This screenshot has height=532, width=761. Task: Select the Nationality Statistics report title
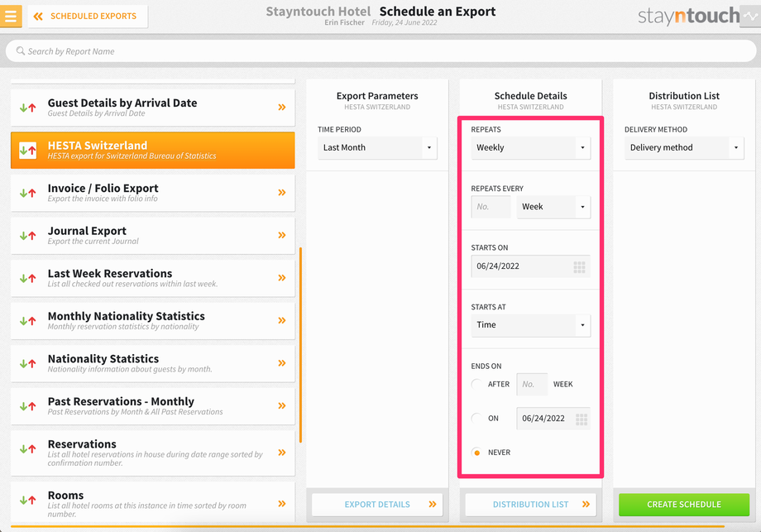[103, 359]
